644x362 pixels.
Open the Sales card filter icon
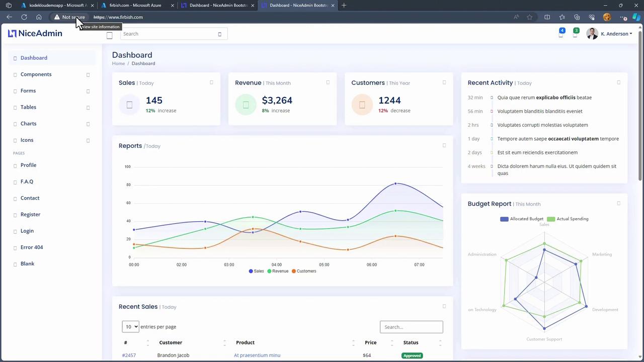tap(211, 82)
